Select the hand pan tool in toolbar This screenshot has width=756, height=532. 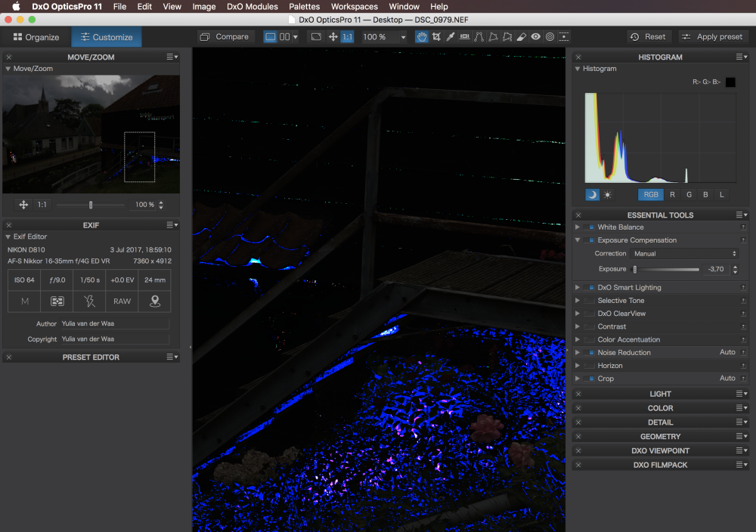(422, 37)
